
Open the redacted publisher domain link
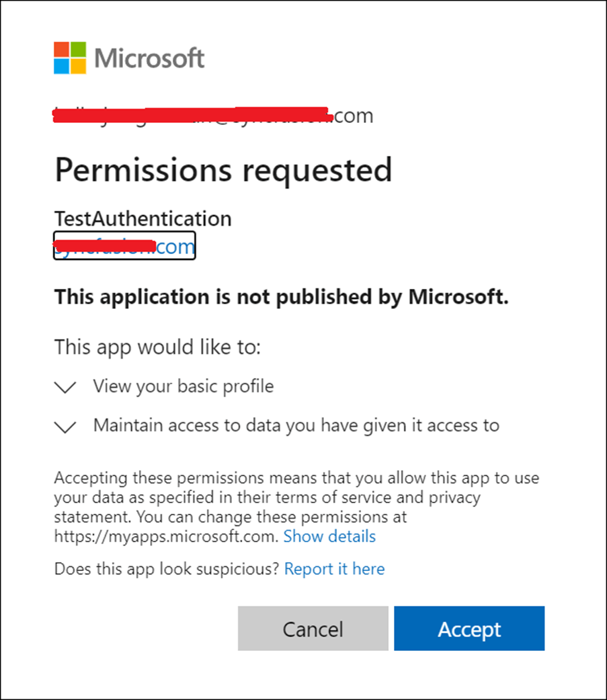pyautogui.click(x=124, y=247)
